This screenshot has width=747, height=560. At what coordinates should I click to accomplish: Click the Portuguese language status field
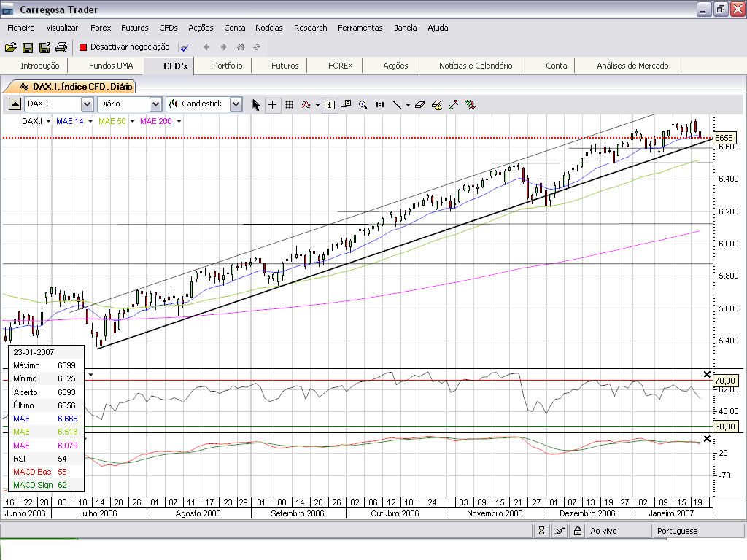click(x=698, y=531)
